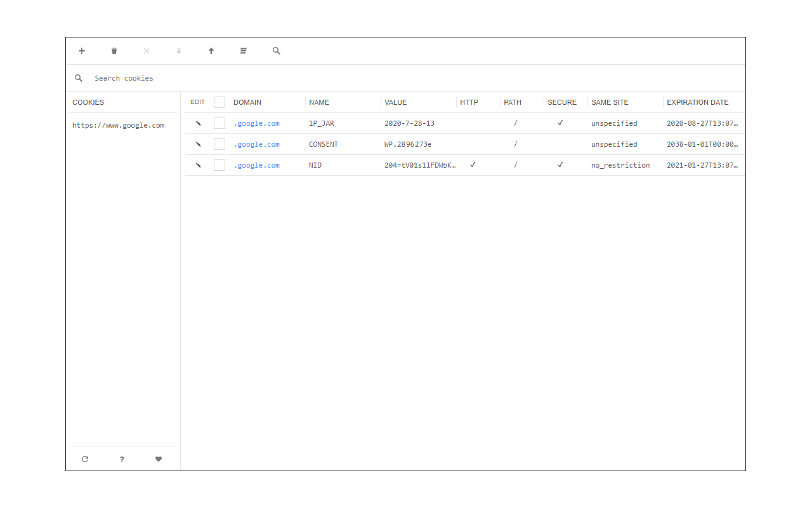812x508 pixels.
Task: Select the NID cookie row checkbox
Action: (219, 165)
